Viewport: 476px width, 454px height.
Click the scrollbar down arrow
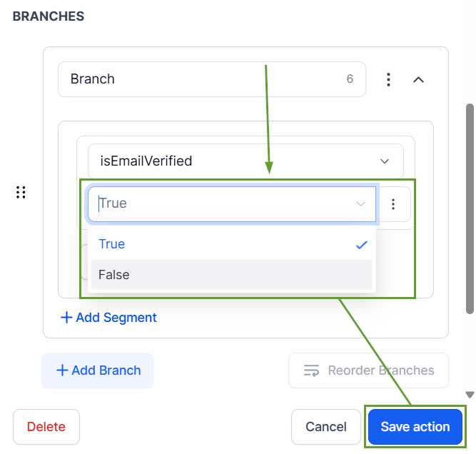click(470, 395)
